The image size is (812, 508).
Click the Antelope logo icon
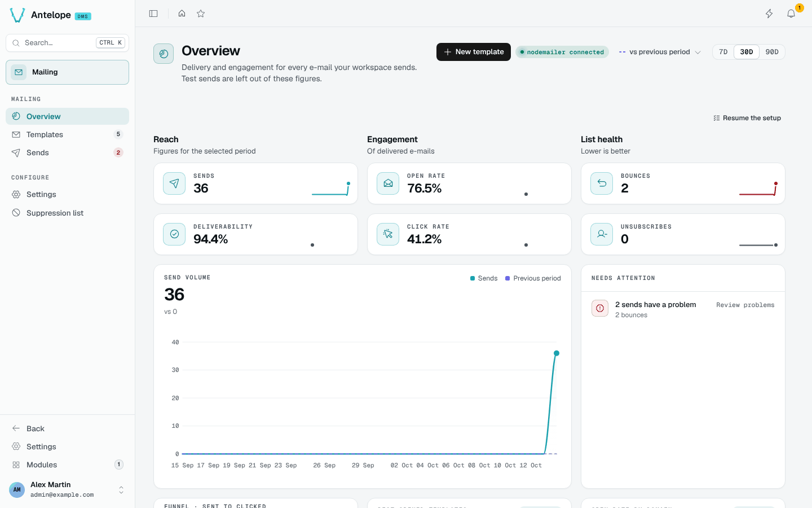pyautogui.click(x=17, y=15)
